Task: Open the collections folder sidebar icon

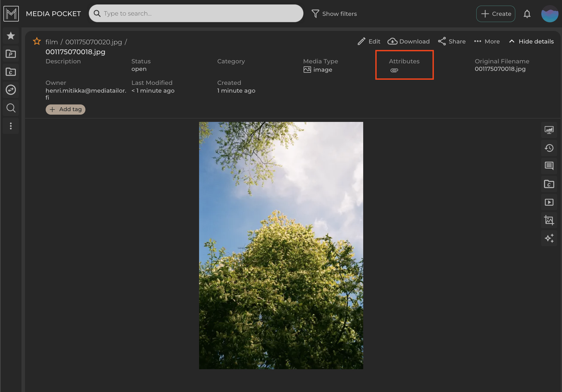Action: point(11,72)
